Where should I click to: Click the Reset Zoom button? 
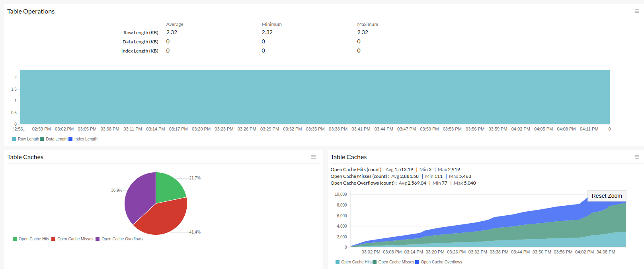pos(607,196)
